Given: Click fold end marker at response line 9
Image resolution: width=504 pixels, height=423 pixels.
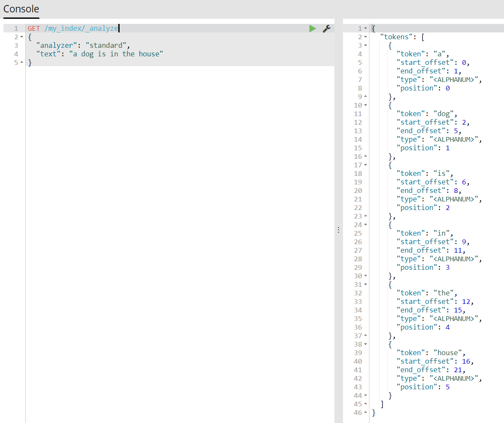Looking at the screenshot, I should pos(366,96).
